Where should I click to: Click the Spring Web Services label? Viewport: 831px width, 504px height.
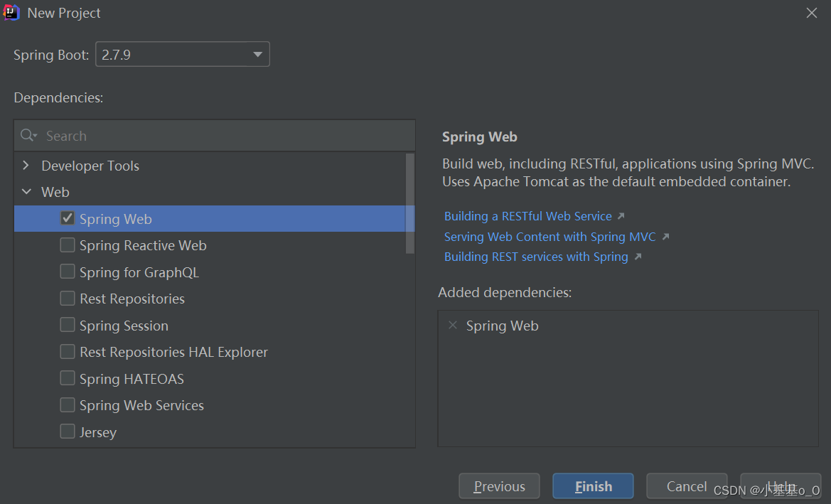click(x=141, y=405)
